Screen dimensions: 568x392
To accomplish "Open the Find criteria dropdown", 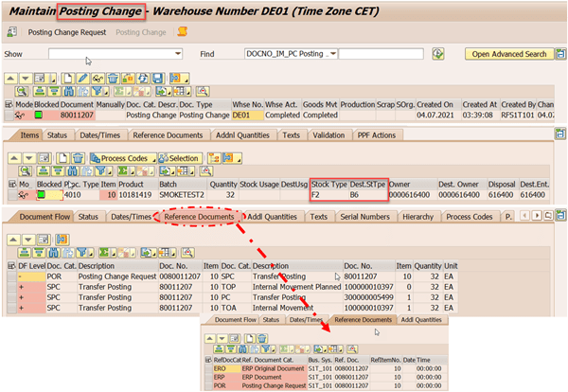I will [332, 54].
